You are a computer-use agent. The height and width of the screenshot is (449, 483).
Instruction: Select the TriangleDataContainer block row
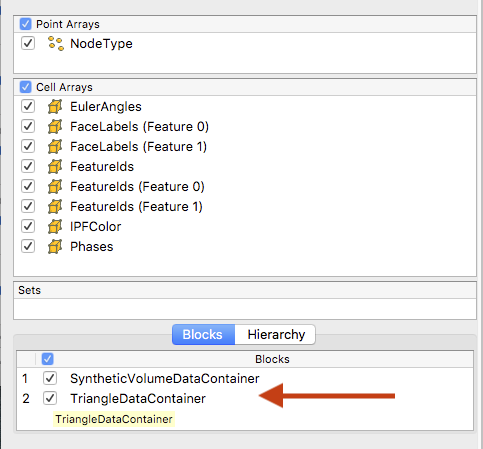pos(245,398)
